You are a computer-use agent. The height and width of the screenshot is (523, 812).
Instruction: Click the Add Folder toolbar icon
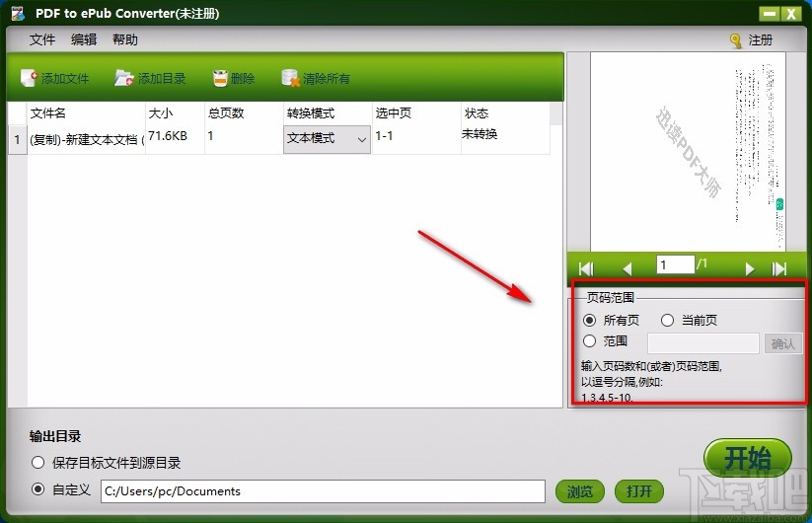[124, 78]
